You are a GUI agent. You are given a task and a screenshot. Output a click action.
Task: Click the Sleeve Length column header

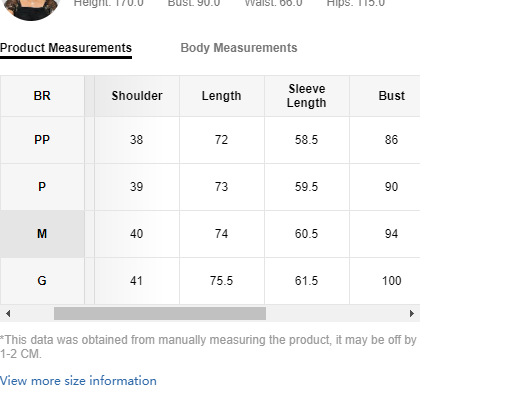click(x=307, y=96)
